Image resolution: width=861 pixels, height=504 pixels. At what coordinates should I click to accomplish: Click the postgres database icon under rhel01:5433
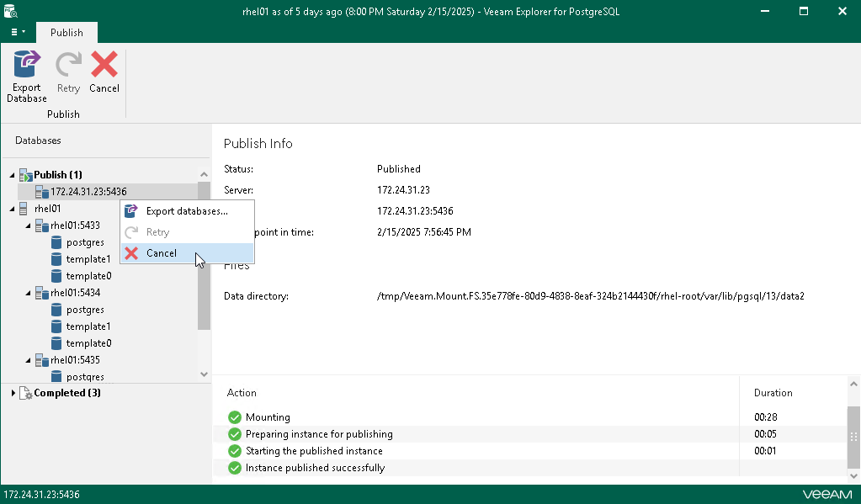pyautogui.click(x=57, y=242)
